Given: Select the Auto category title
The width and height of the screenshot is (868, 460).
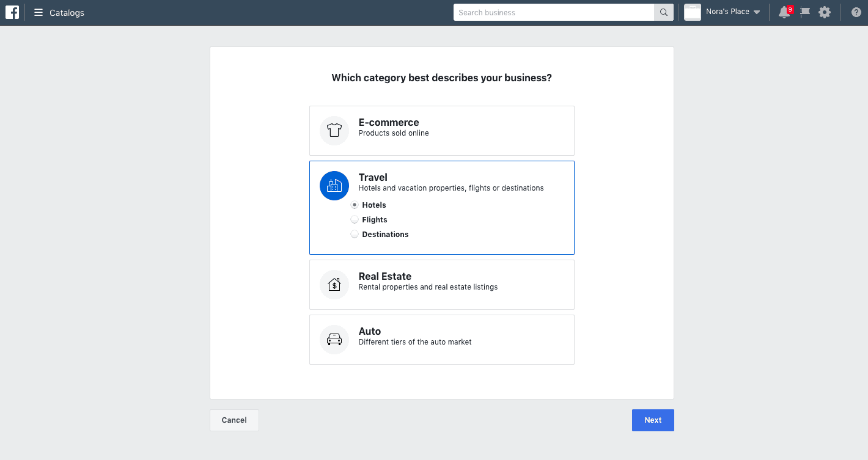Looking at the screenshot, I should tap(369, 331).
